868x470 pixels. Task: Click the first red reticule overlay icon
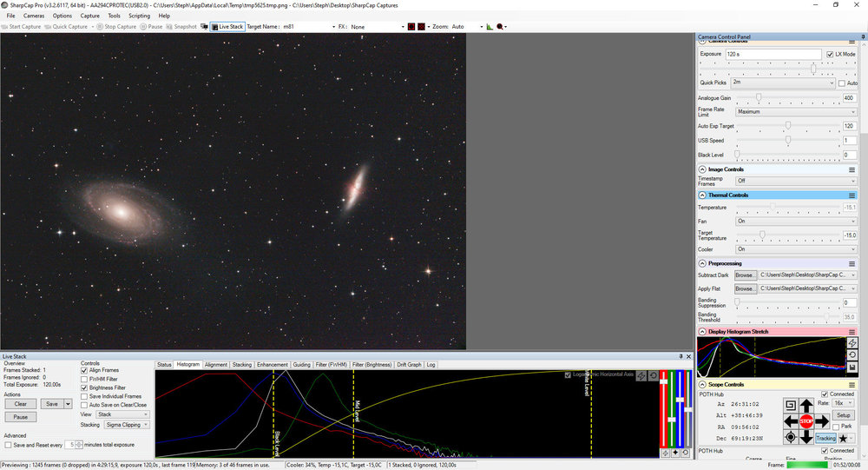tap(411, 27)
